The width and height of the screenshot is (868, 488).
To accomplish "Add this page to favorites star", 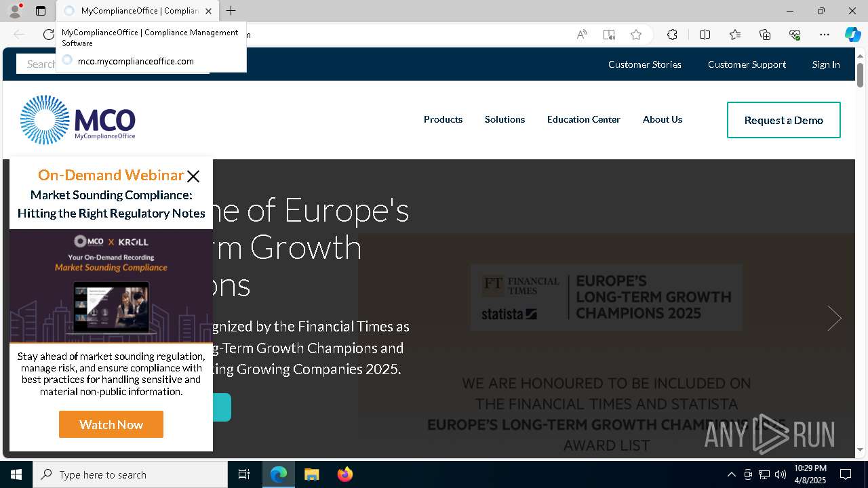I will click(x=636, y=35).
